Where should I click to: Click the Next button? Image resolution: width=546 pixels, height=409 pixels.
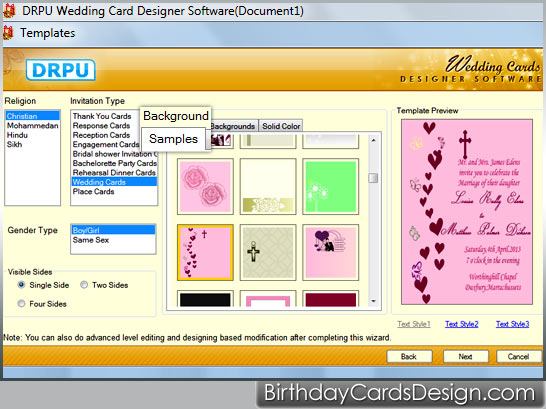pos(465,356)
